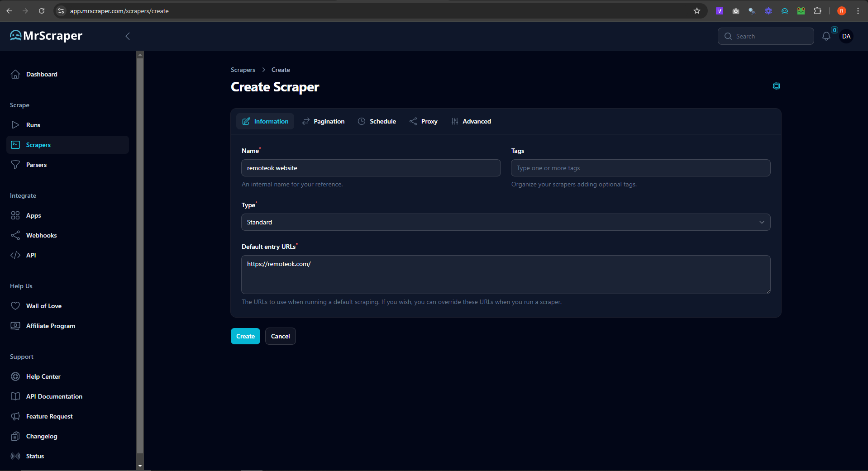Reload the page in browser
The width and height of the screenshot is (868, 471).
coord(42,11)
